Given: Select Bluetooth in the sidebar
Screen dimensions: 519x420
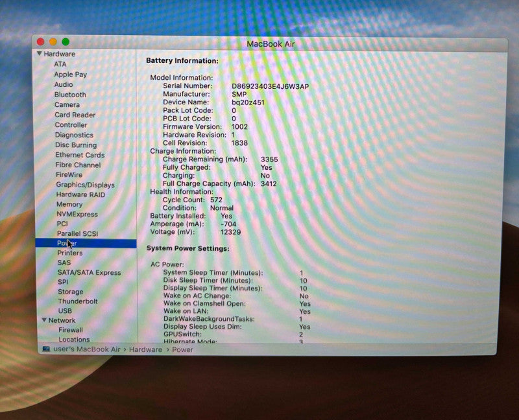Looking at the screenshot, I should click(x=70, y=95).
